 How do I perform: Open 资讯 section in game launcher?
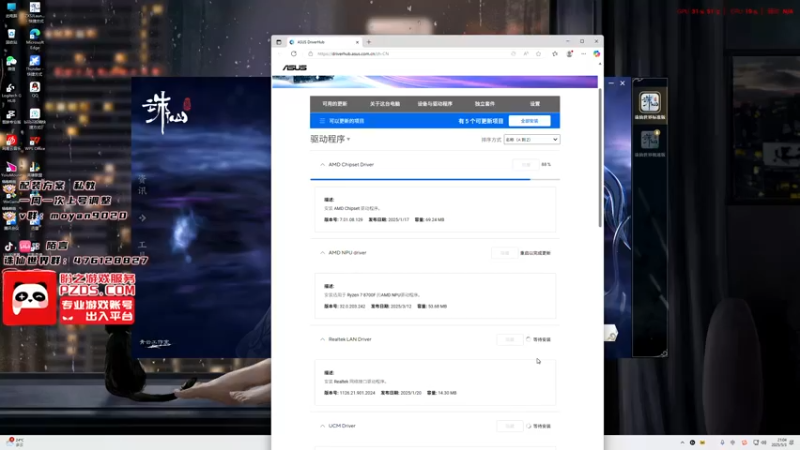tap(142, 185)
